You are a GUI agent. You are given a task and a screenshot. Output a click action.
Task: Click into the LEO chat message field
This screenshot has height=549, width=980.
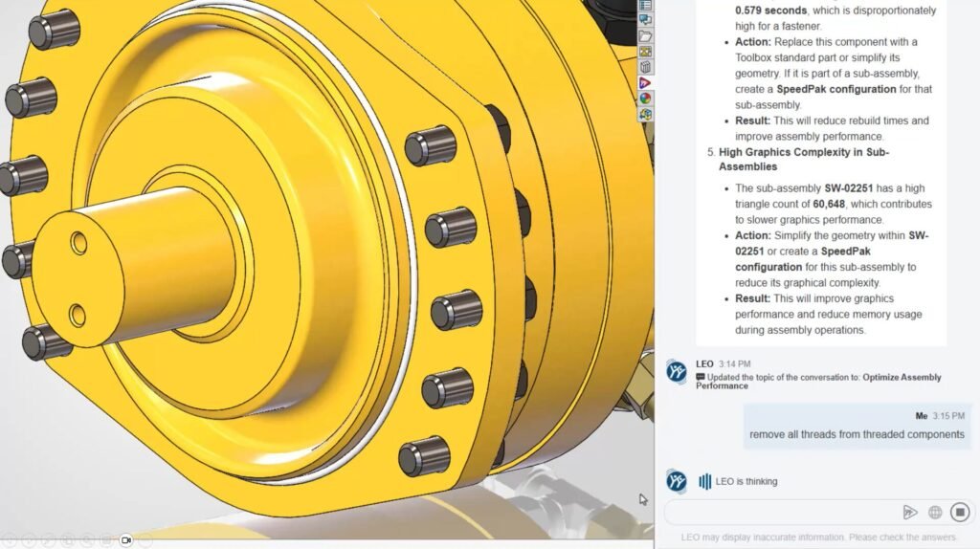[781, 513]
